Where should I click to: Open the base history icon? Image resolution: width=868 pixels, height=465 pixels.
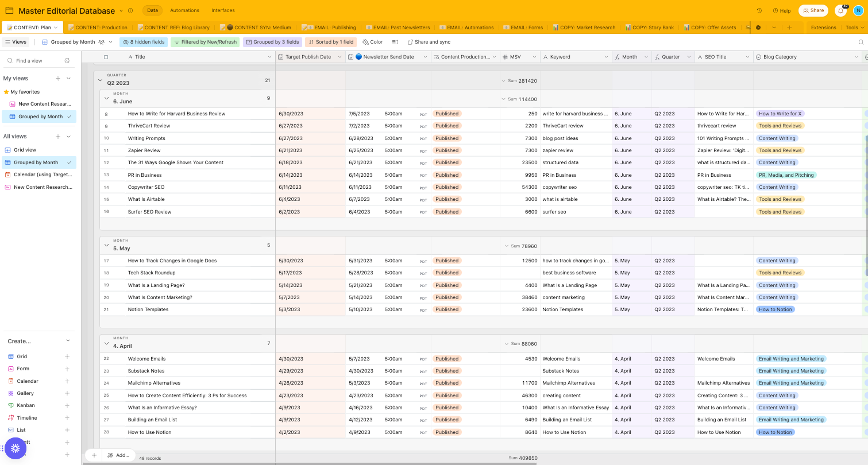[759, 10]
